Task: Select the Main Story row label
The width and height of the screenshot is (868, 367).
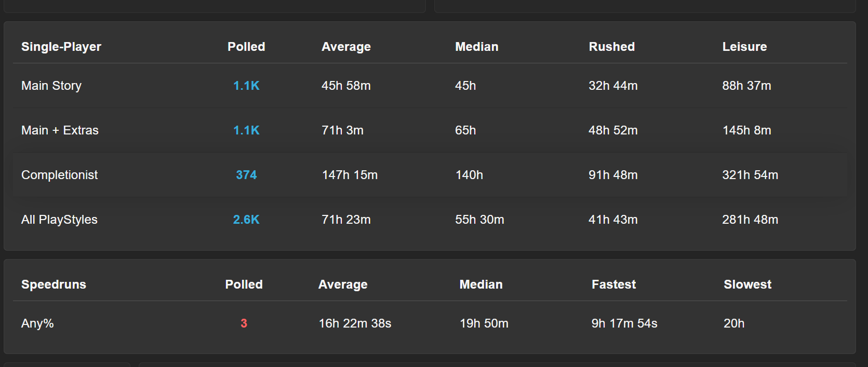Action: coord(51,86)
